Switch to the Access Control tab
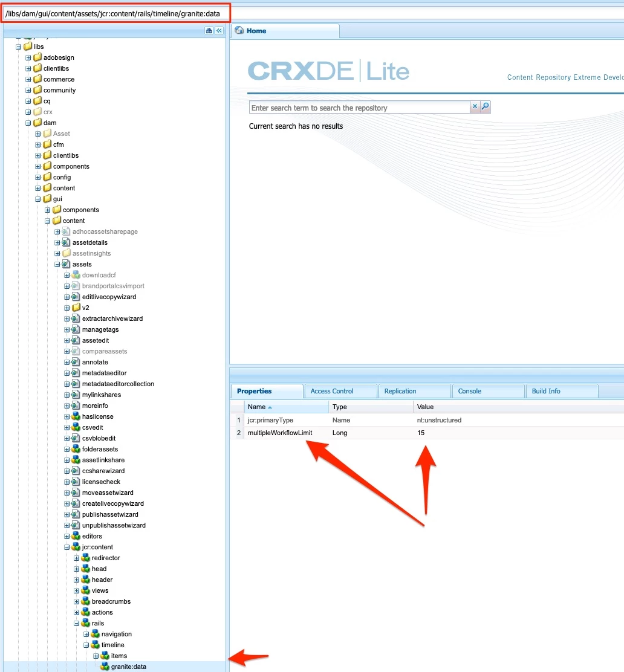This screenshot has height=672, width=624. point(340,391)
